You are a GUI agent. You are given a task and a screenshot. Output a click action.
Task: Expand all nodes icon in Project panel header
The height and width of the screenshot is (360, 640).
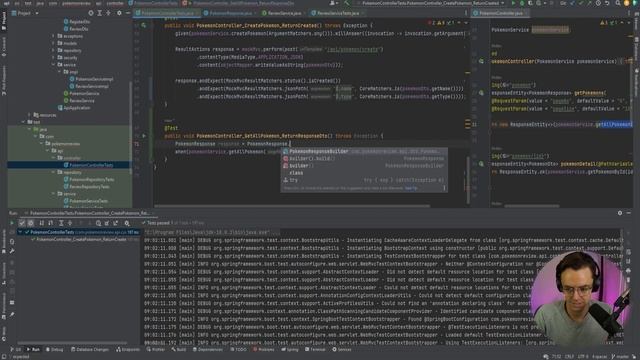99,13
